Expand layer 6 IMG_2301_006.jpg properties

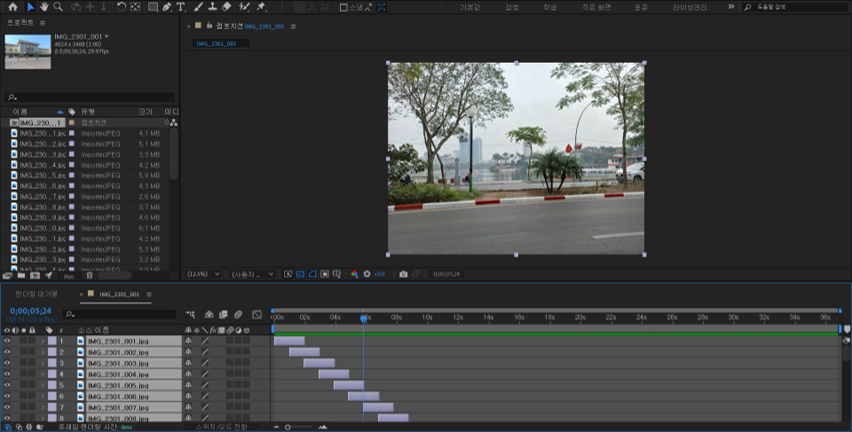tap(43, 397)
